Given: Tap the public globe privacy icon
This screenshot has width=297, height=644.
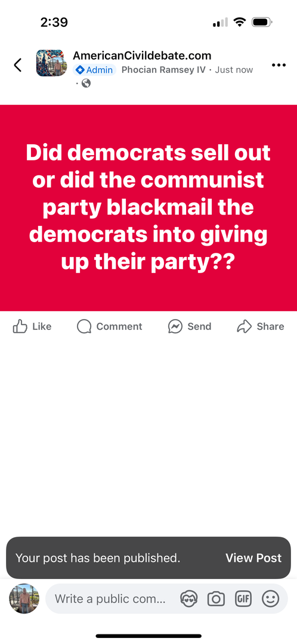Looking at the screenshot, I should tap(86, 83).
